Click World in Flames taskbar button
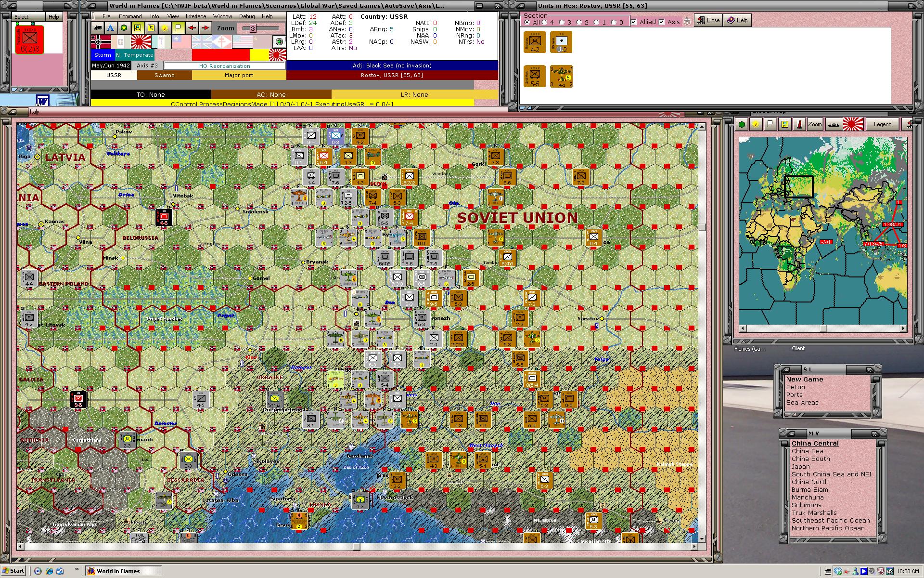Screen dimensions: 924x578 click(123, 571)
